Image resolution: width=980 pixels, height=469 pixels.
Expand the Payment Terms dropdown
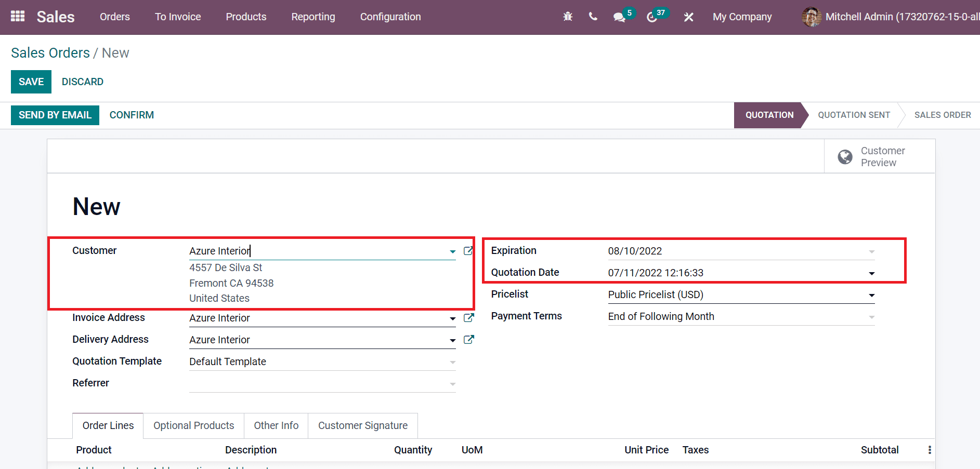pyautogui.click(x=871, y=317)
